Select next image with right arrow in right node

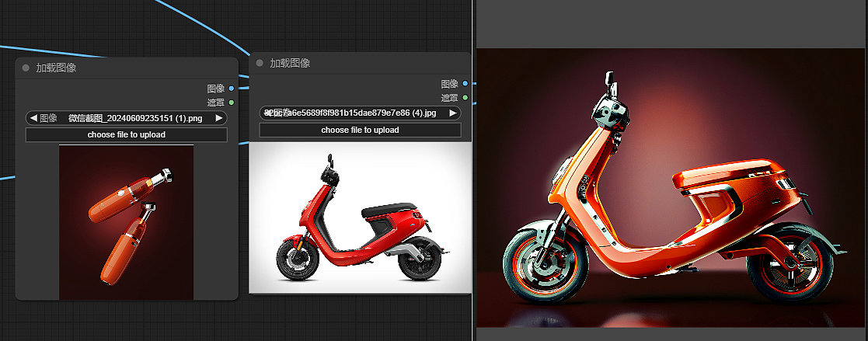click(x=453, y=113)
